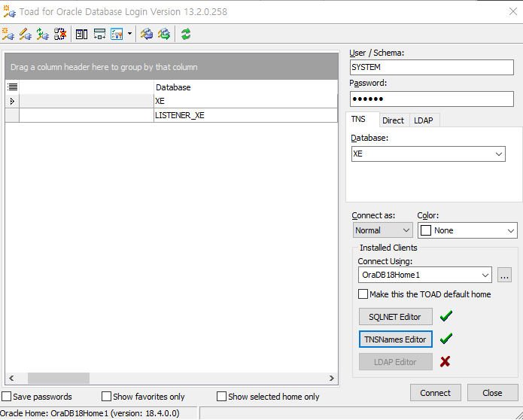523x420 pixels.
Task: Open the Database XE dropdown
Action: pos(499,154)
